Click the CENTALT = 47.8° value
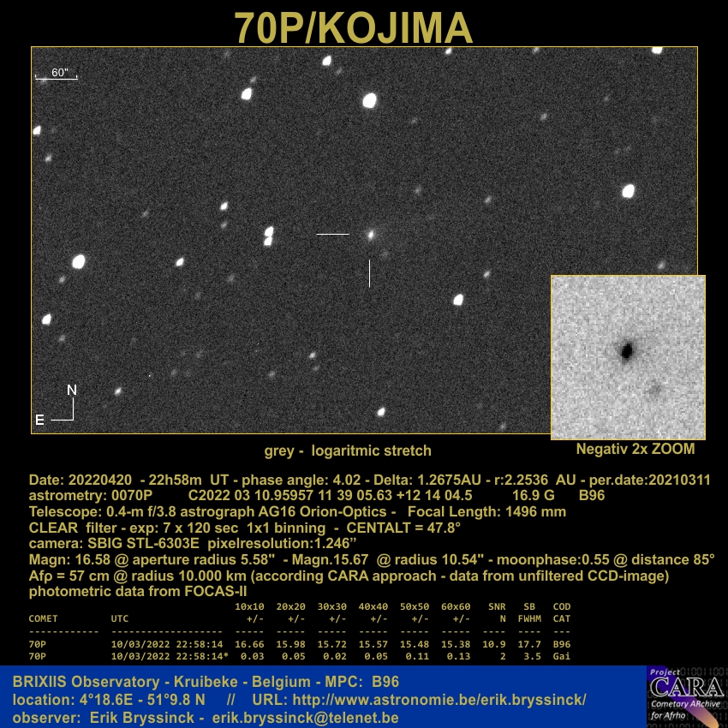 [x=403, y=528]
